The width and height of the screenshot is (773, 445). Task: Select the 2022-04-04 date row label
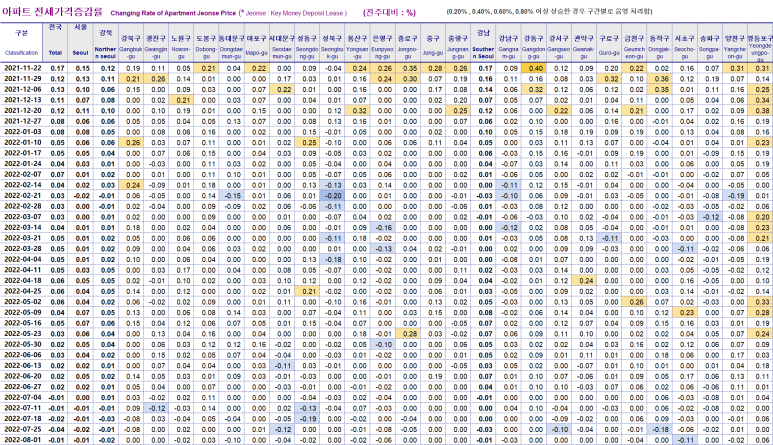coord(22,259)
